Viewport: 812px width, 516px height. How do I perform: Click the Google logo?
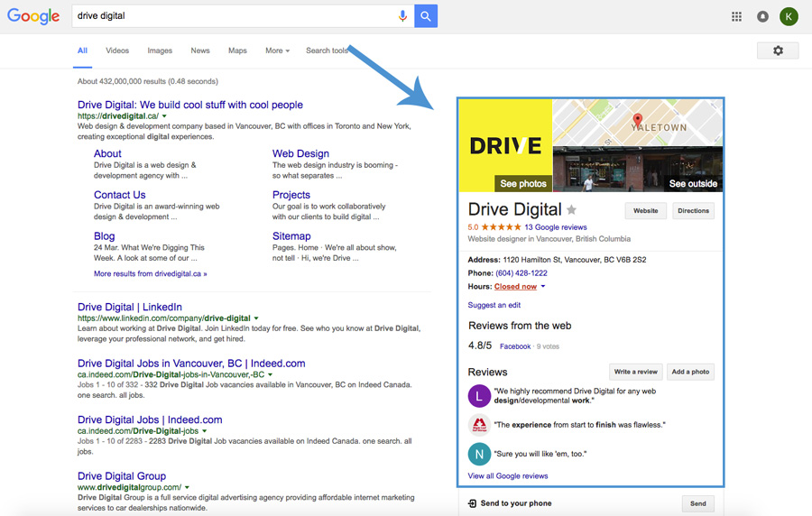[33, 16]
